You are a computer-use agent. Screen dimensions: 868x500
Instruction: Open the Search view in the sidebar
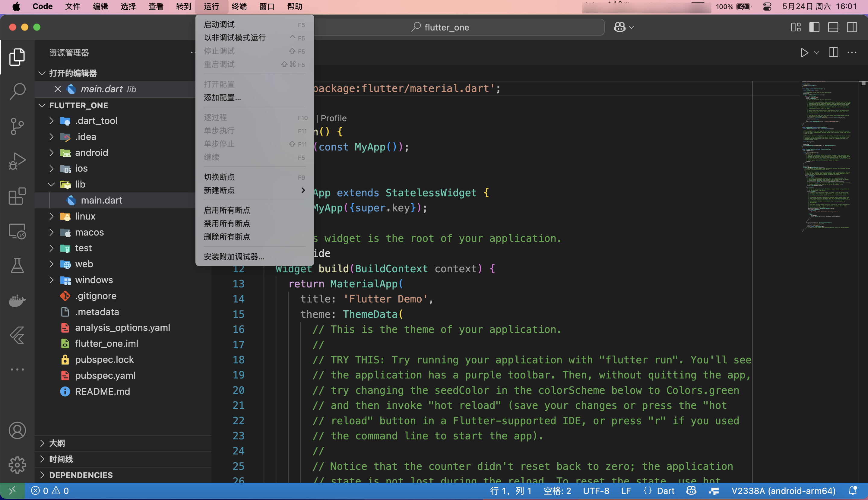17,91
